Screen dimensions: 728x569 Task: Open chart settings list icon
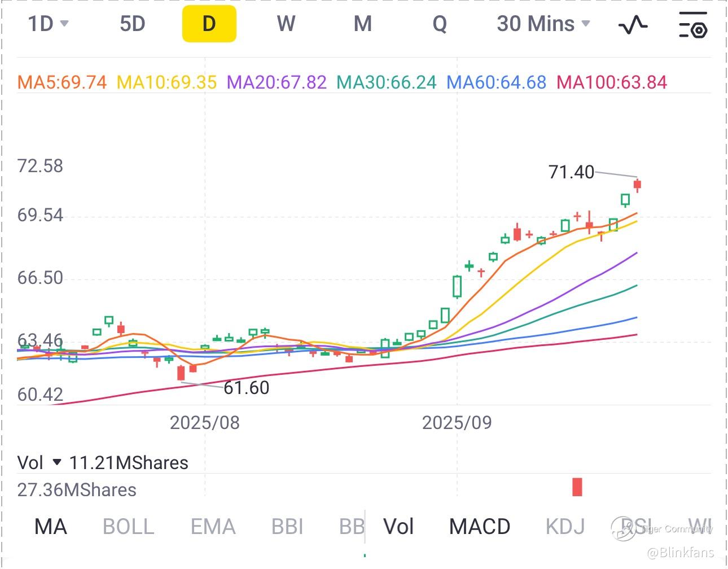click(692, 24)
